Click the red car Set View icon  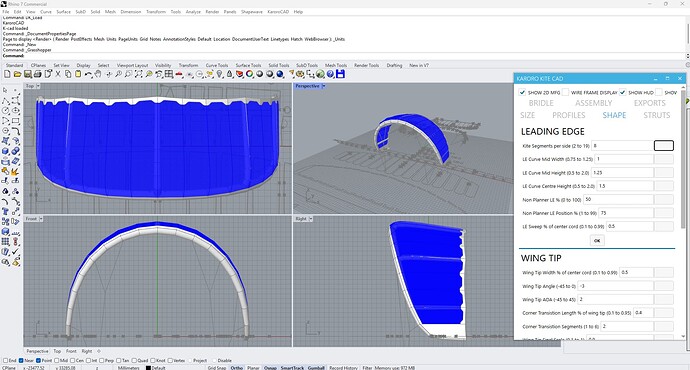pyautogui.click(x=179, y=74)
